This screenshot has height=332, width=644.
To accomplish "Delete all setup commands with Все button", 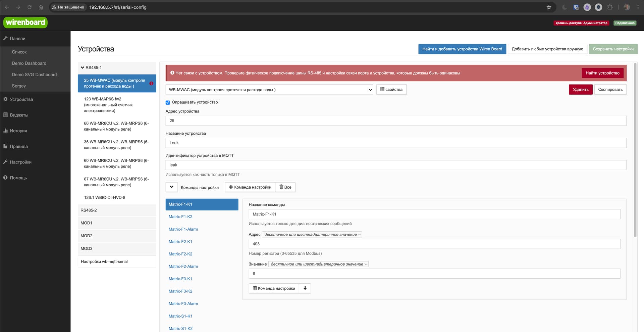I will 285,187.
